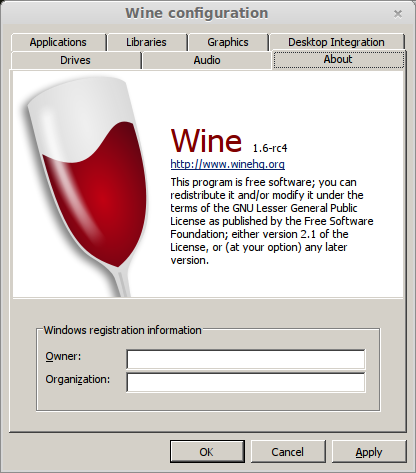Apply the configuration changes

(369, 452)
